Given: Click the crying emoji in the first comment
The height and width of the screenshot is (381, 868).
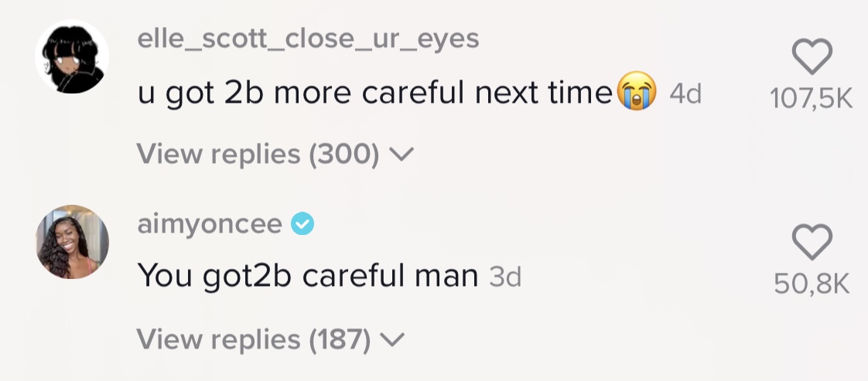Looking at the screenshot, I should pyautogui.click(x=636, y=94).
